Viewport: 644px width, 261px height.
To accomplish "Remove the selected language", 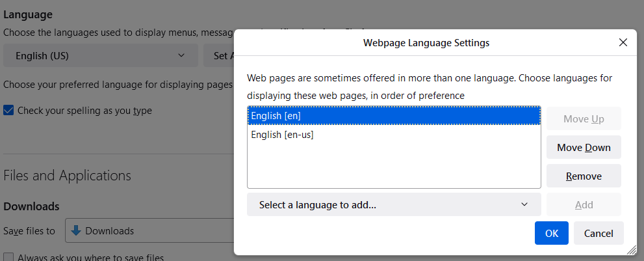I will (584, 176).
